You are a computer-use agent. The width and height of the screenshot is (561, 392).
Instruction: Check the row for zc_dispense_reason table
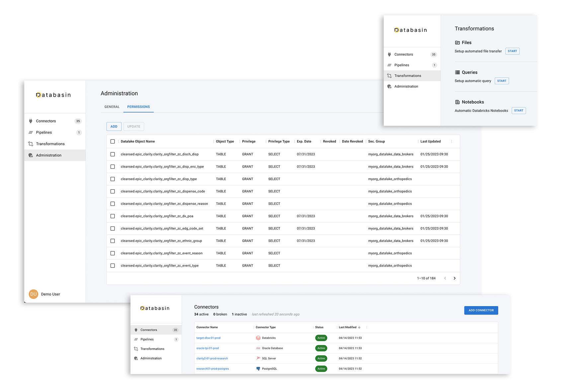[113, 204]
